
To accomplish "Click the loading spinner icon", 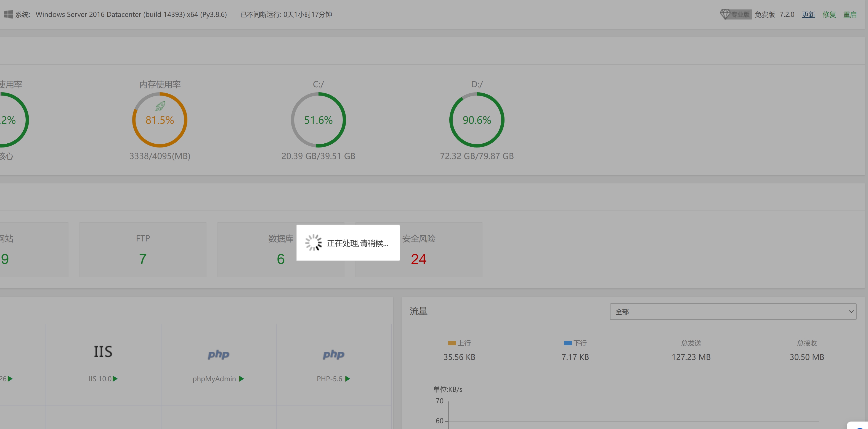I will pyautogui.click(x=313, y=243).
